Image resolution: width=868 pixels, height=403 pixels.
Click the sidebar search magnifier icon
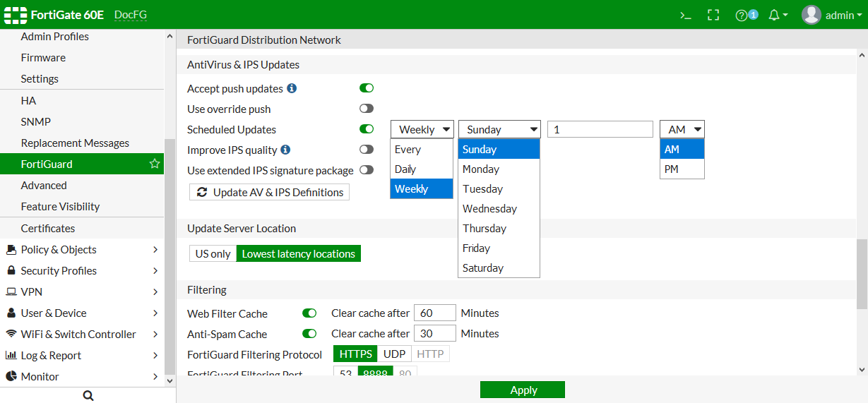88,396
